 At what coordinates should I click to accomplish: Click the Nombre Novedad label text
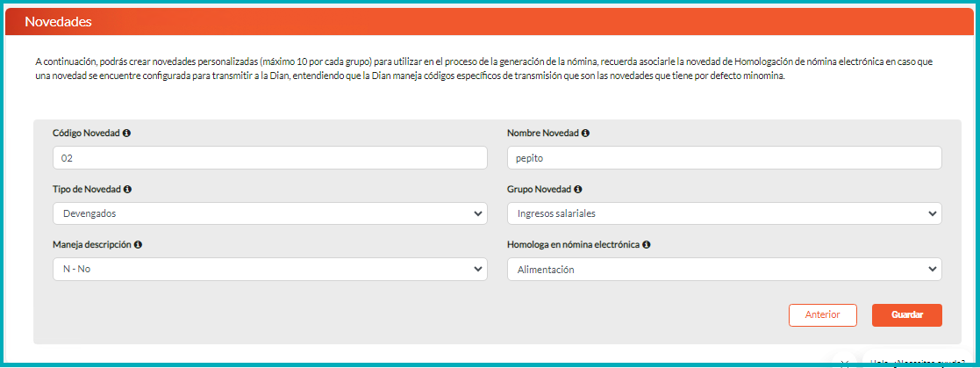pyautogui.click(x=542, y=133)
